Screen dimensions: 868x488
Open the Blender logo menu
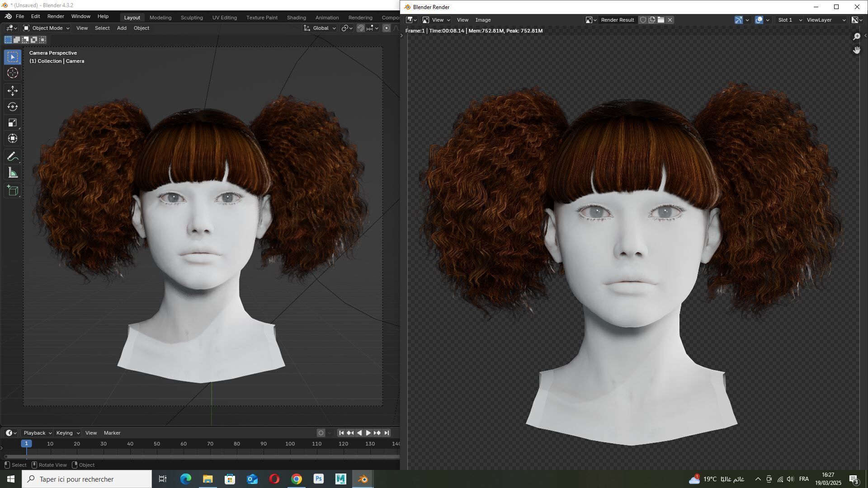(x=8, y=16)
